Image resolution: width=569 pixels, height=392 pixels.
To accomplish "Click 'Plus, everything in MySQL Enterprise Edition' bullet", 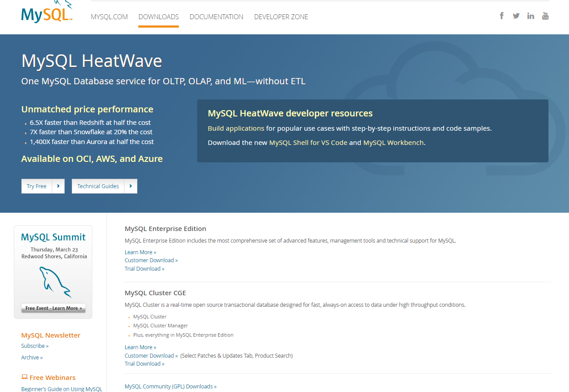I will (x=183, y=335).
